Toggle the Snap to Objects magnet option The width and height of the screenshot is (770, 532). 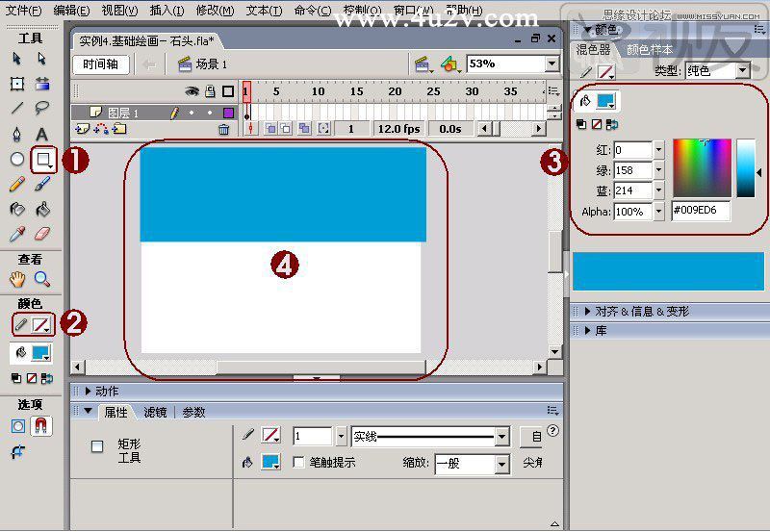(x=42, y=425)
